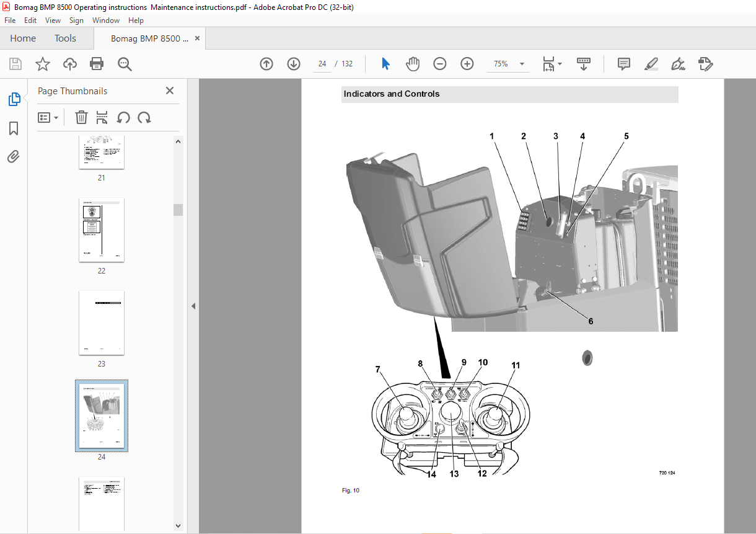This screenshot has height=534, width=756.
Task: Open the Help menu
Action: 136,20
